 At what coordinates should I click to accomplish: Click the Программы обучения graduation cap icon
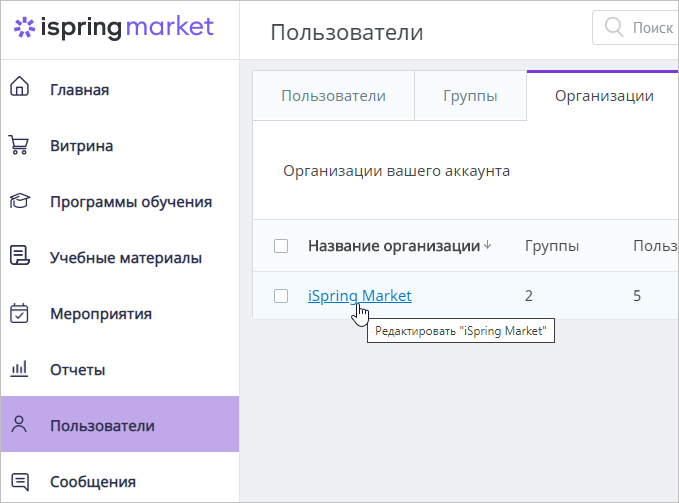(x=19, y=201)
